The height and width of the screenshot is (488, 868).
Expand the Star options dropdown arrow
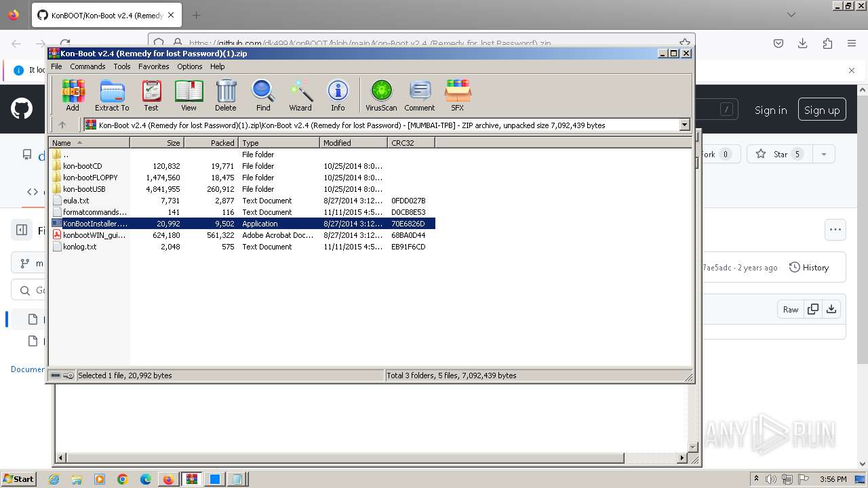823,154
